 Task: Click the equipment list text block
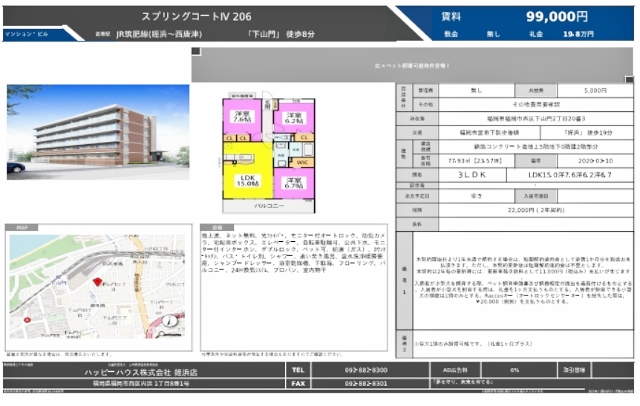[x=293, y=253]
